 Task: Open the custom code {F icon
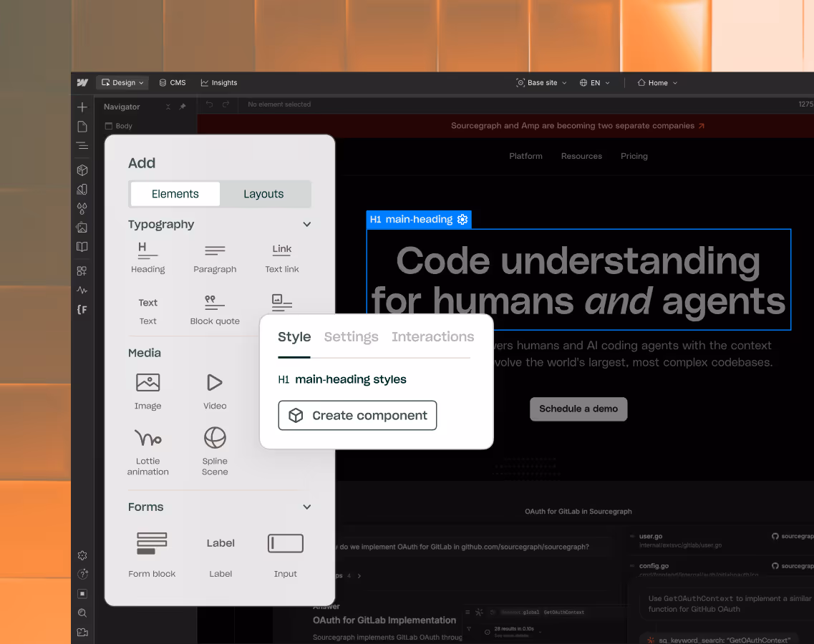(82, 310)
